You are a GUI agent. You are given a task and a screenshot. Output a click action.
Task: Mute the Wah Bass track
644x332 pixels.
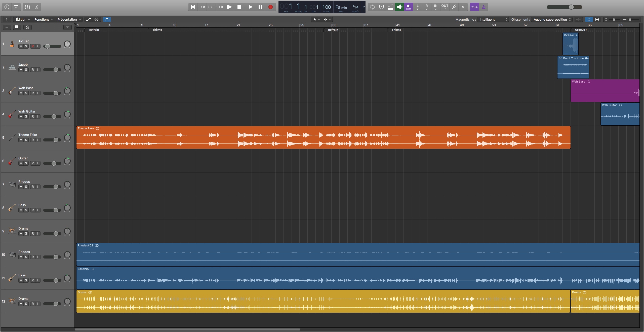click(21, 93)
